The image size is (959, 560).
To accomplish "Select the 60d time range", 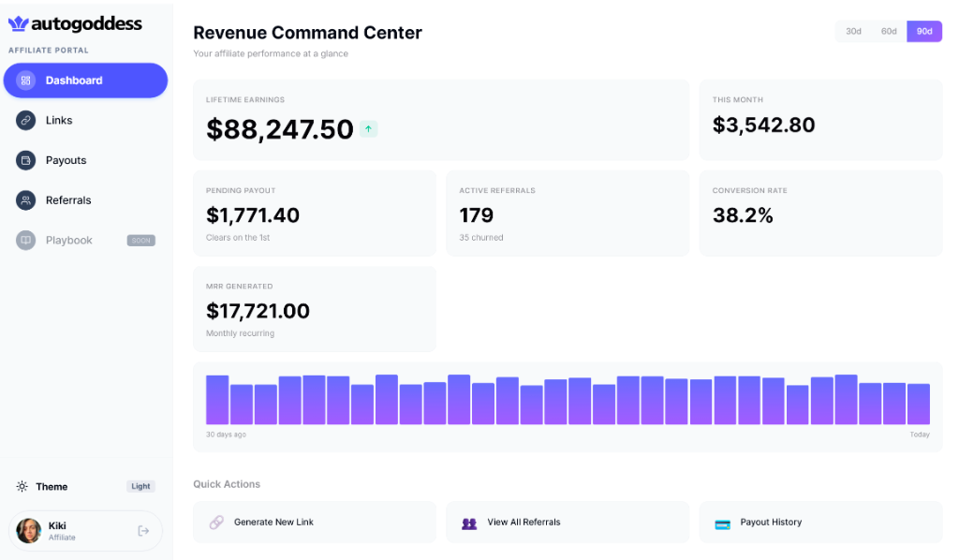I will pos(889,31).
